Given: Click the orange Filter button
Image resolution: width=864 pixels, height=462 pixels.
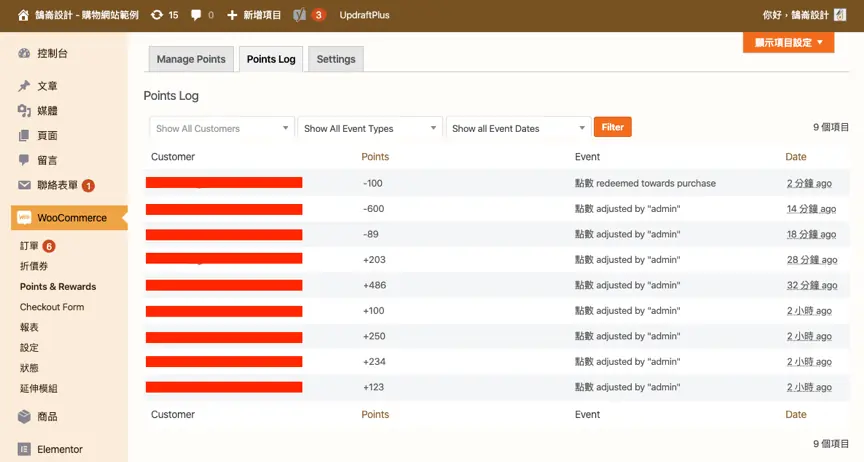Looking at the screenshot, I should tap(612, 127).
